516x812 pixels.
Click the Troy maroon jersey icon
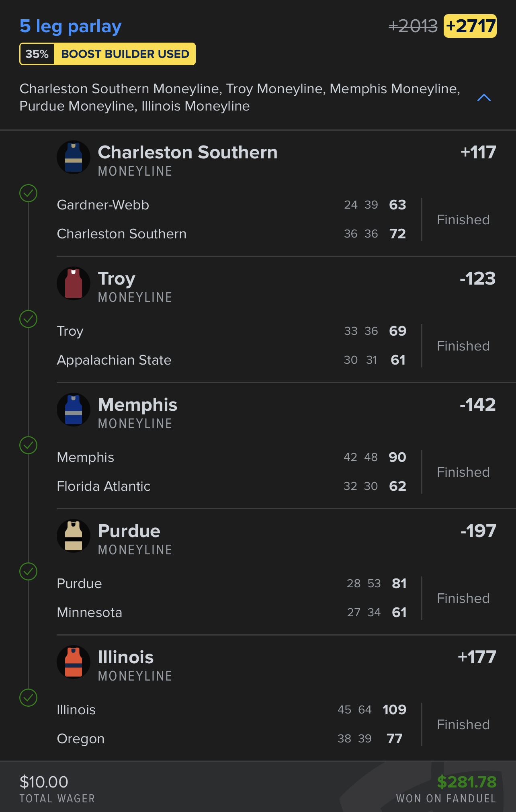click(x=74, y=283)
